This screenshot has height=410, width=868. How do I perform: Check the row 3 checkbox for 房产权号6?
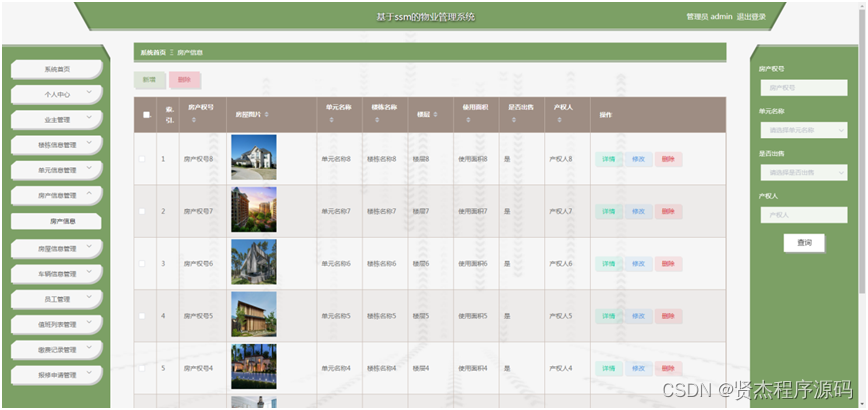142,263
